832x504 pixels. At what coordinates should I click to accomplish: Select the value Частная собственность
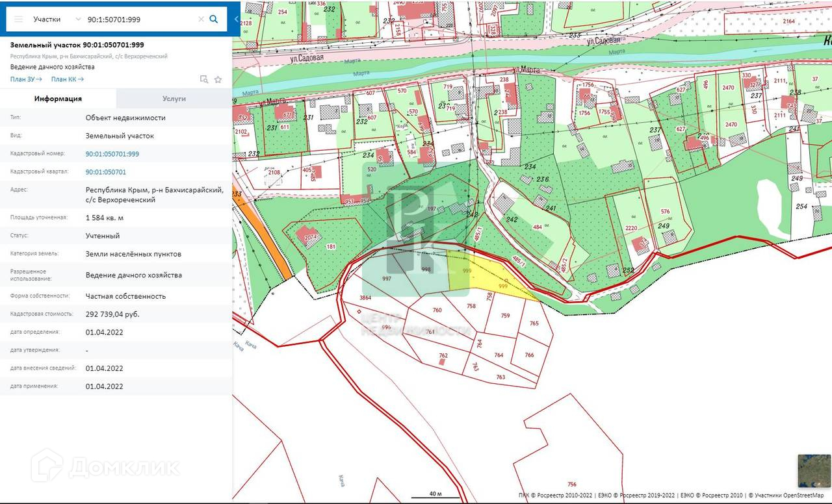[x=125, y=296]
